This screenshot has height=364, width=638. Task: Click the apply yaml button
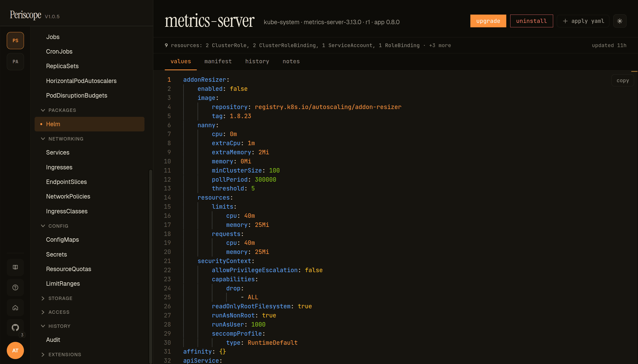point(583,21)
